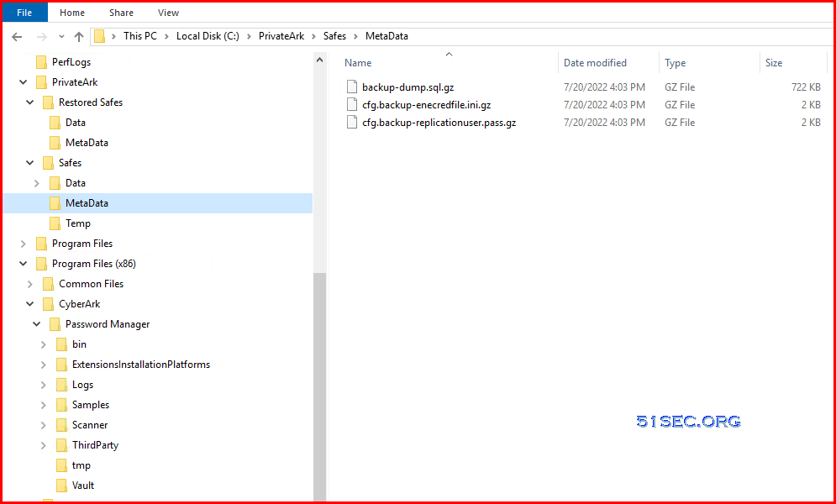Select MetaData under Restored Safes
This screenshot has height=504, width=836.
(x=87, y=143)
